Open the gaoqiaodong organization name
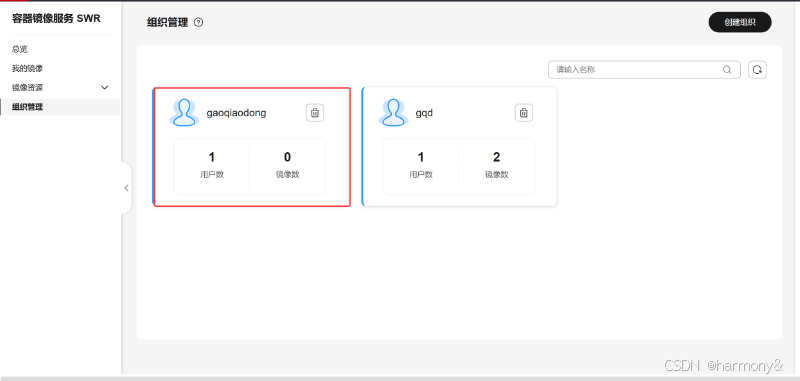 click(236, 113)
